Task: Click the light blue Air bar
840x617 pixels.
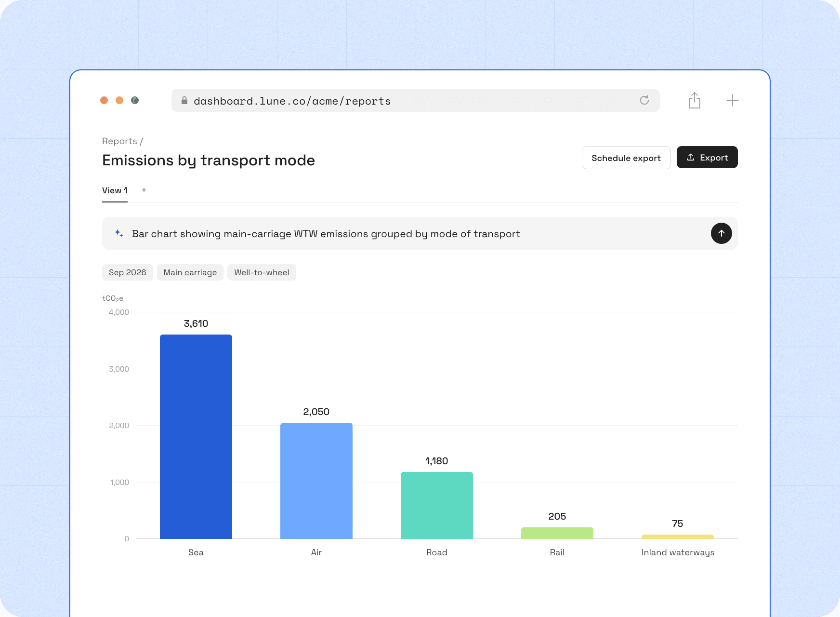Action: click(x=316, y=481)
